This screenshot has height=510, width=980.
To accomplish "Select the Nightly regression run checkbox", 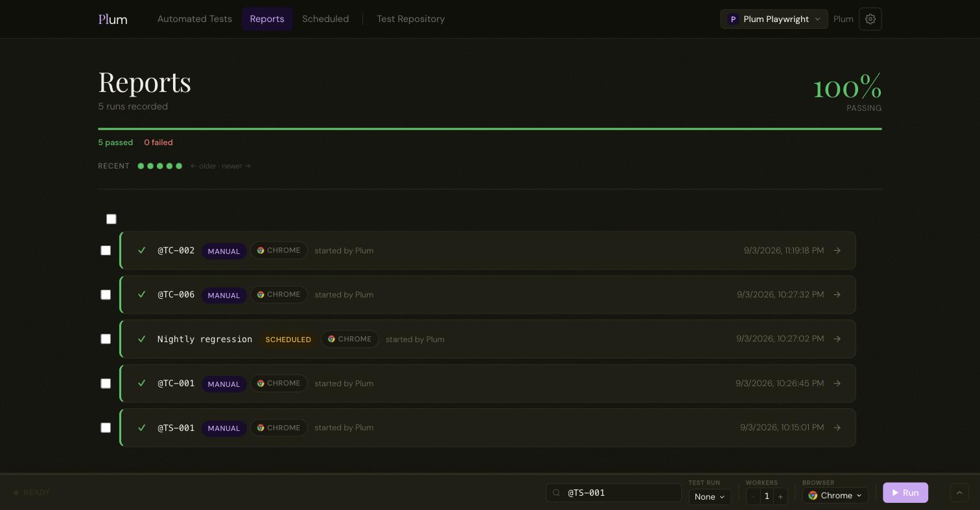I will [106, 339].
